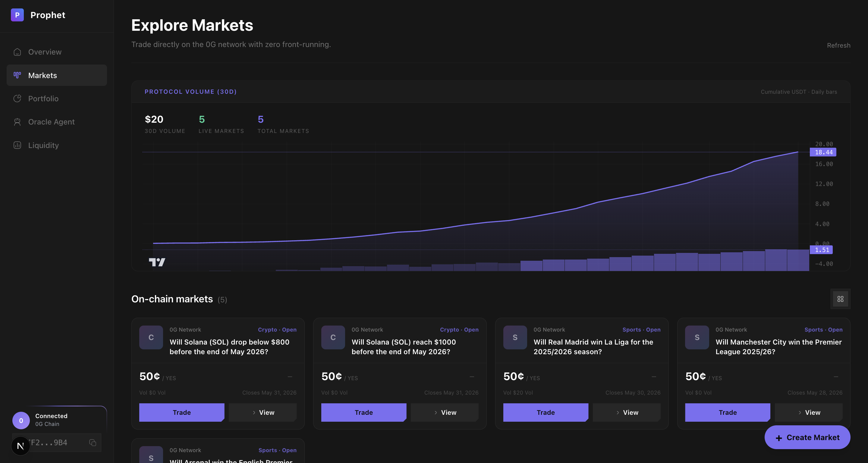The height and width of the screenshot is (463, 868).
Task: Click the connected wallet avatar circle
Action: [x=21, y=420]
